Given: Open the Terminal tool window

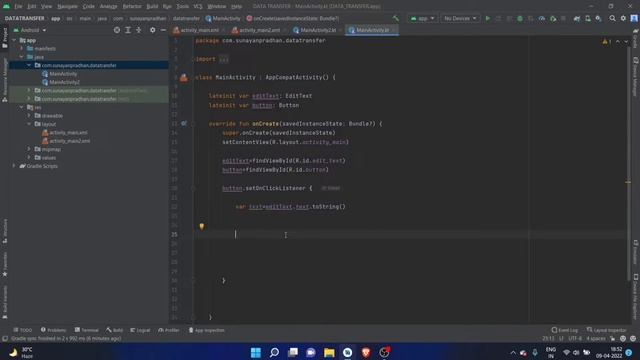Looking at the screenshot, I should 87,330.
